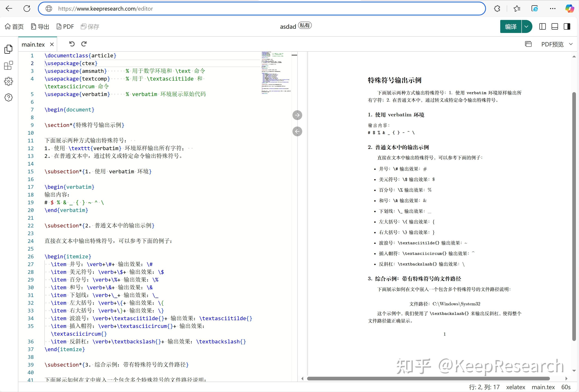
Task: Click the PDF preview horizontal scrollbar
Action: (428, 379)
